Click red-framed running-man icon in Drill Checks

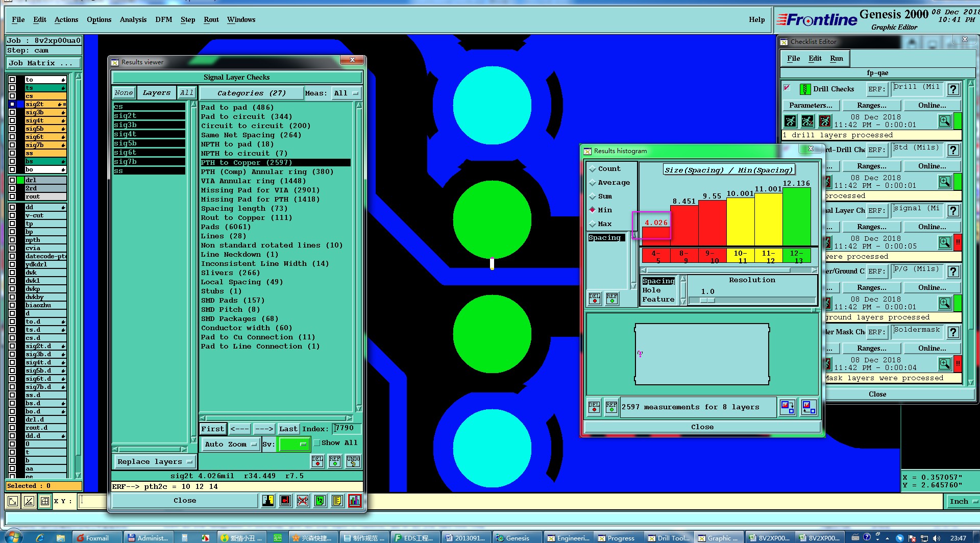pyautogui.click(x=825, y=121)
